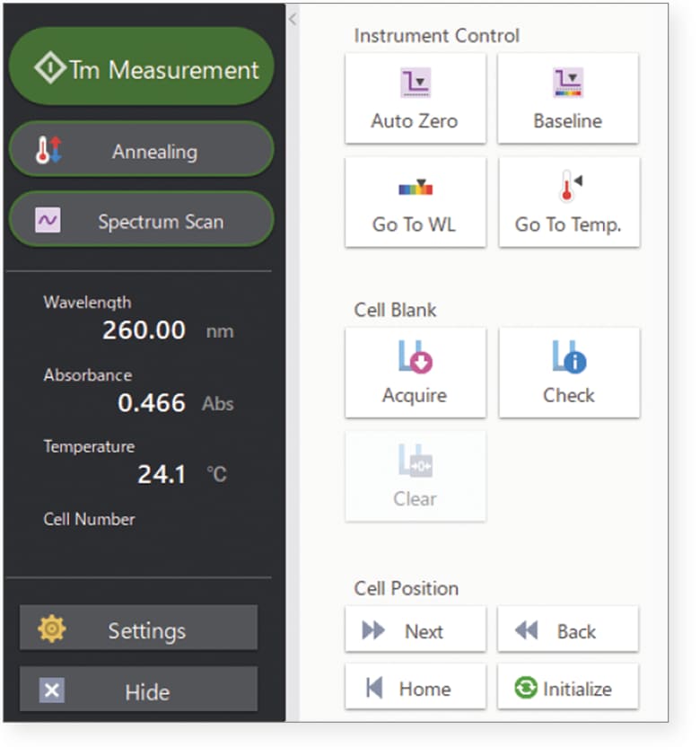Click the Temperature label
Screen dimensions: 700x756
89,446
